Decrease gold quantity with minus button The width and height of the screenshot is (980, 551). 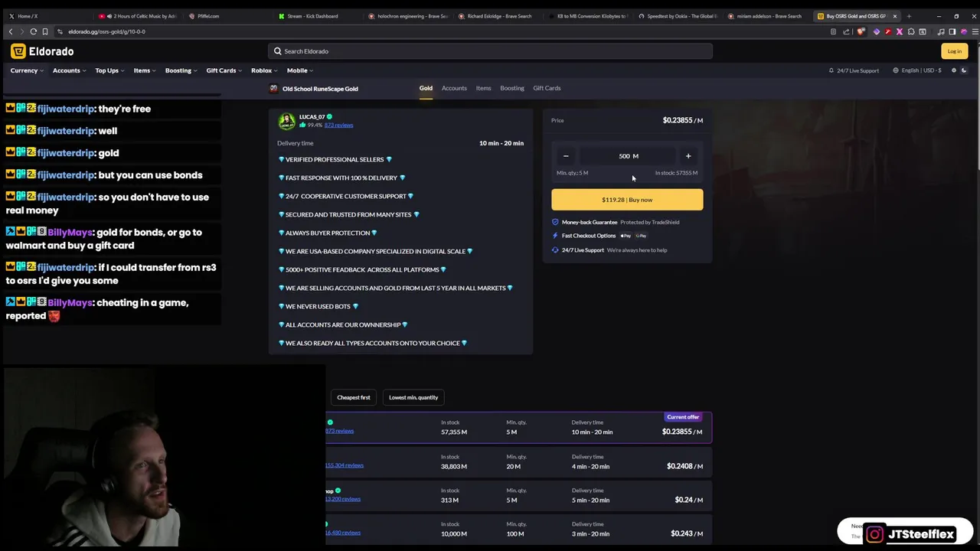coord(566,156)
